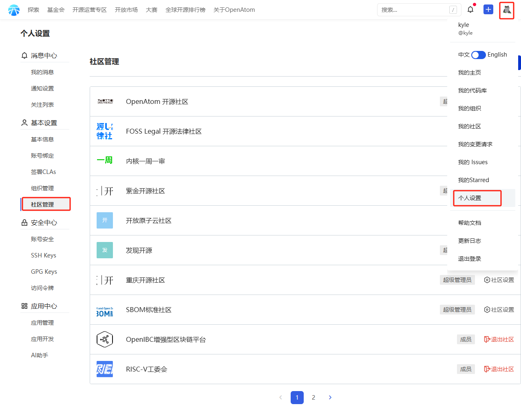Click the 开放原子云社区 blue avatar
The width and height of the screenshot is (521, 420).
(105, 220)
